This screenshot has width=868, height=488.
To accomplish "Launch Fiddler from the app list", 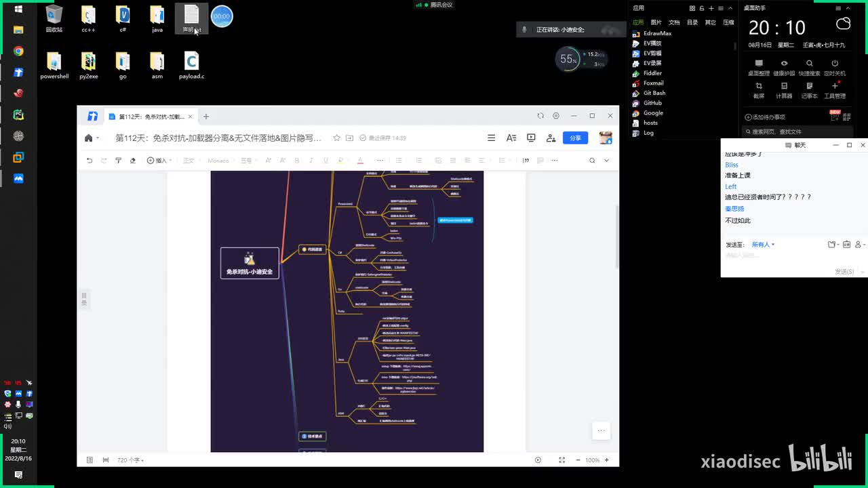I will click(x=648, y=73).
